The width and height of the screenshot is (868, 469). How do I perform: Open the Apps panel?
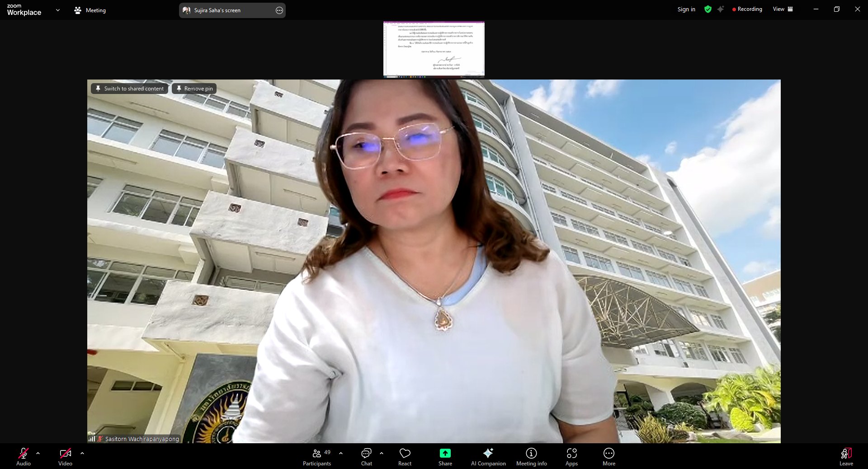tap(571, 456)
